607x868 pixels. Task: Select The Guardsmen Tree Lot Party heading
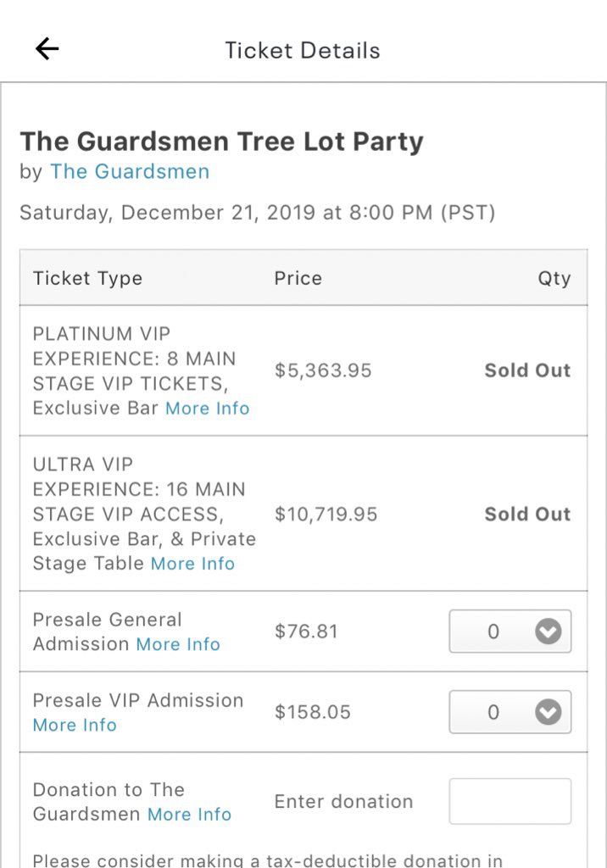tap(221, 142)
